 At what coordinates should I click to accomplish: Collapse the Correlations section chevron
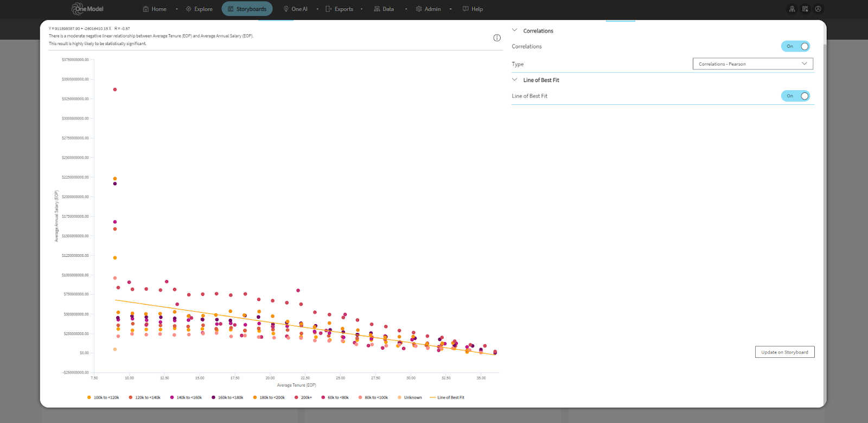[x=515, y=30]
